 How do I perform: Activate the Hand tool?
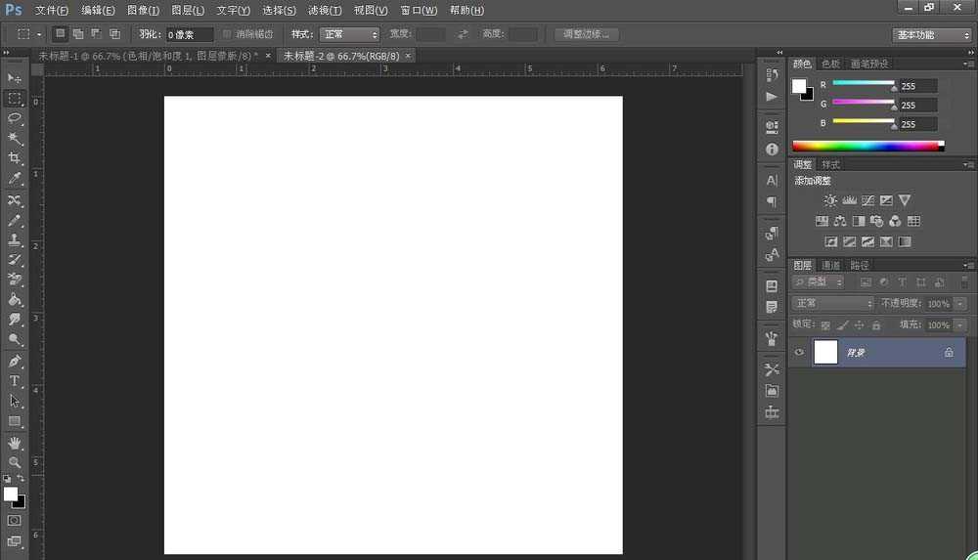point(15,443)
